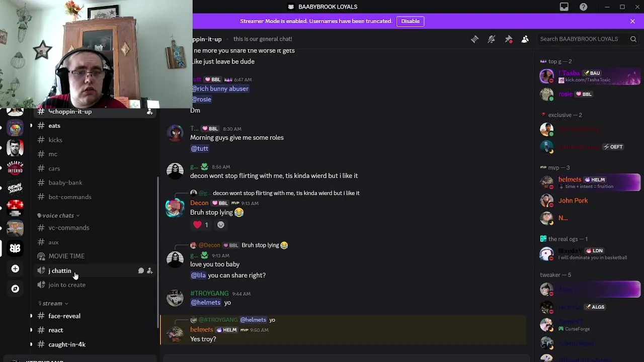Viewport: 644px width, 362px height.
Task: Open pinned messages pin icon
Action: (x=509, y=39)
